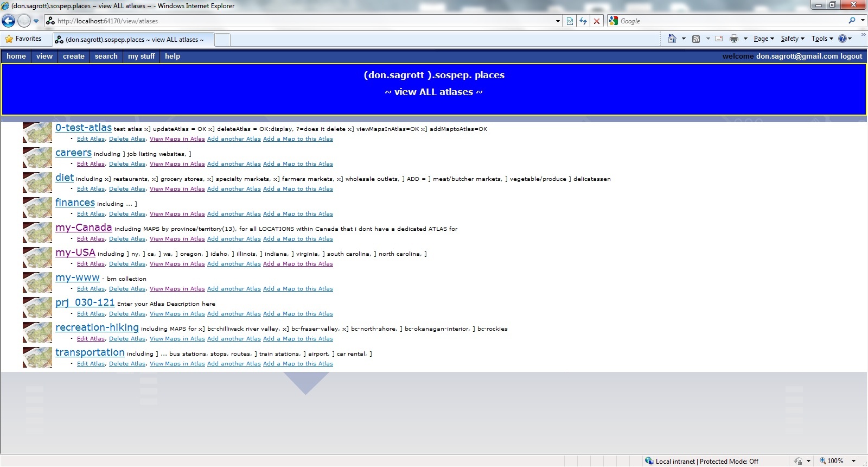Viewport: 868px width, 467px height.
Task: Open the Safety menu dropdown
Action: (x=793, y=39)
